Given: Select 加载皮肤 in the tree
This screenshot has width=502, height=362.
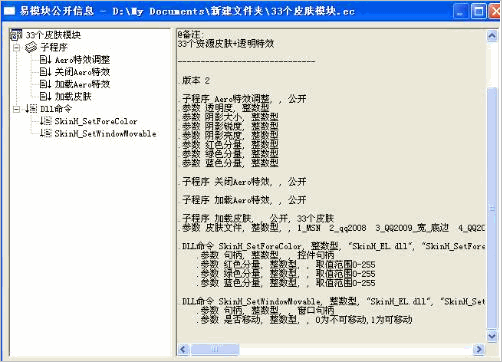Looking at the screenshot, I should pos(73,96).
